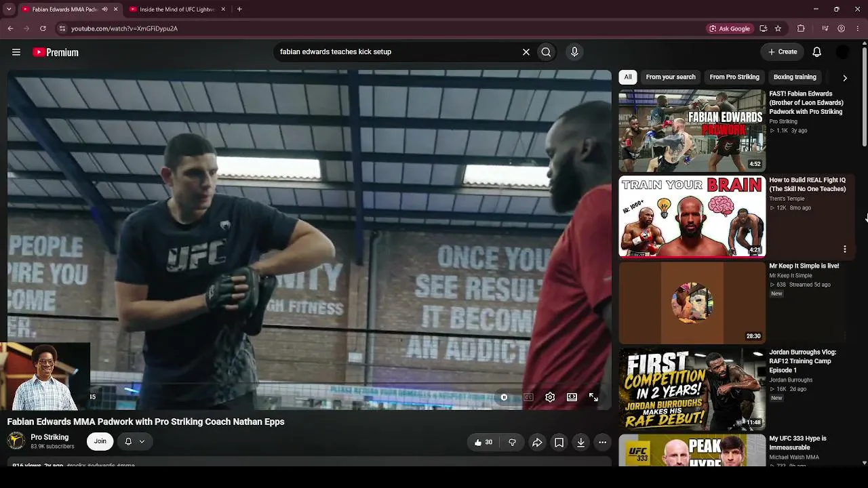
Task: Select the From Pro Striking chip
Action: click(734, 77)
